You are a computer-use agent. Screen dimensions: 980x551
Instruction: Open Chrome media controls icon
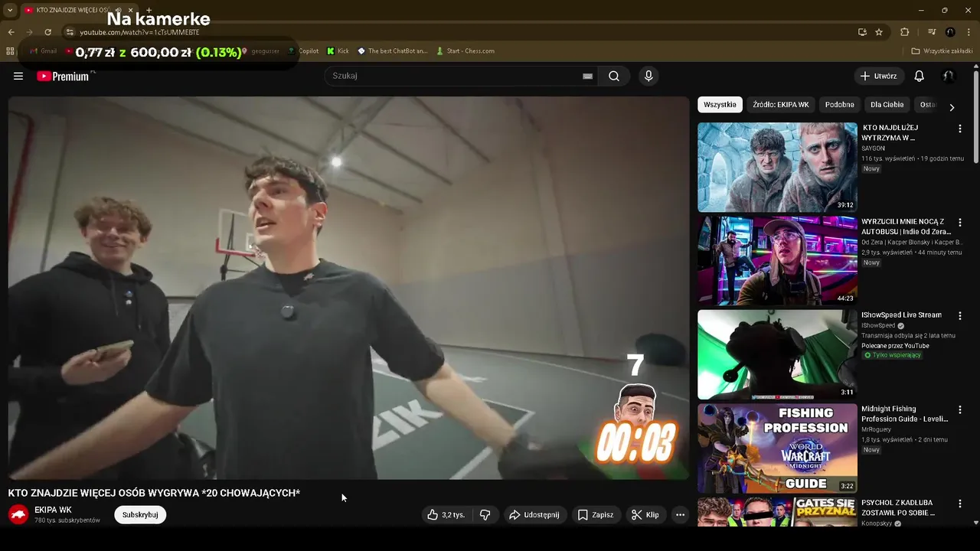(932, 32)
